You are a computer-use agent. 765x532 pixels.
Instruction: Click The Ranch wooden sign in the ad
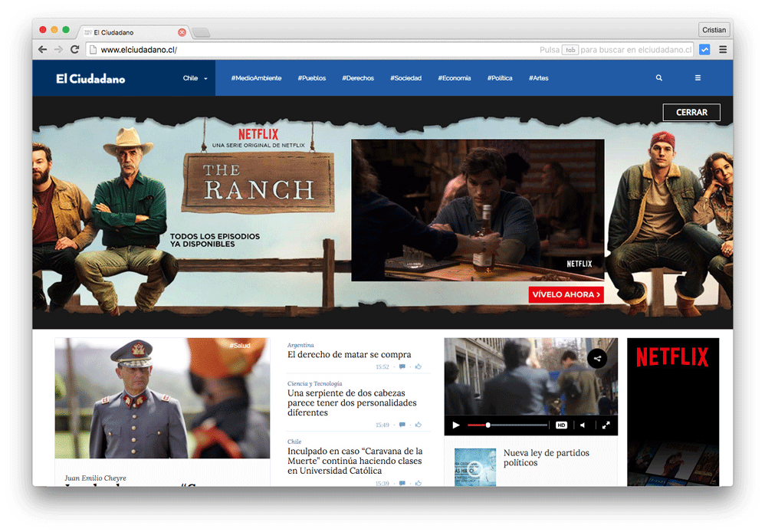[258, 183]
